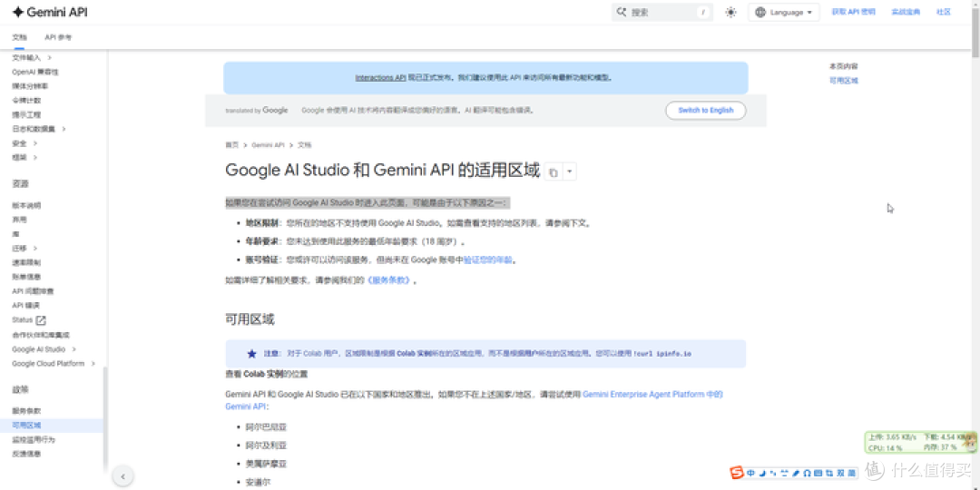Image resolution: width=980 pixels, height=490 pixels.
Task: Toggle the light/dark theme sun icon
Action: (730, 12)
